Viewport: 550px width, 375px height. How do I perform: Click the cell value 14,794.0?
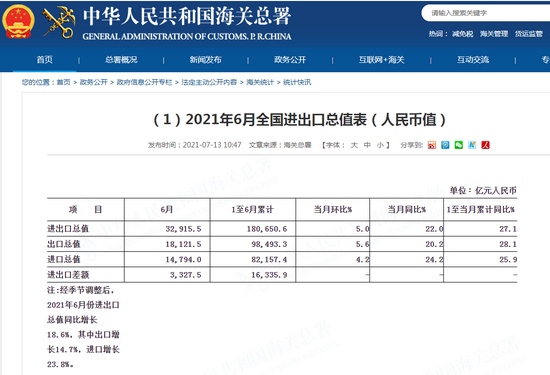tap(183, 260)
